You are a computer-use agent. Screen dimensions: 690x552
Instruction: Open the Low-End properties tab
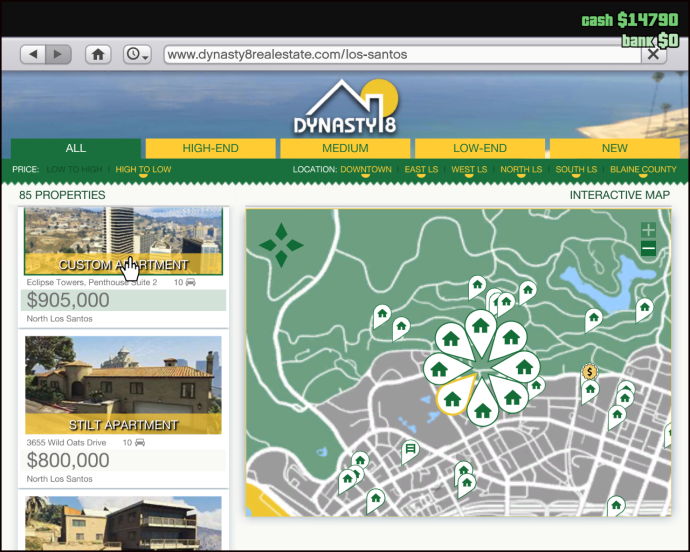(480, 148)
